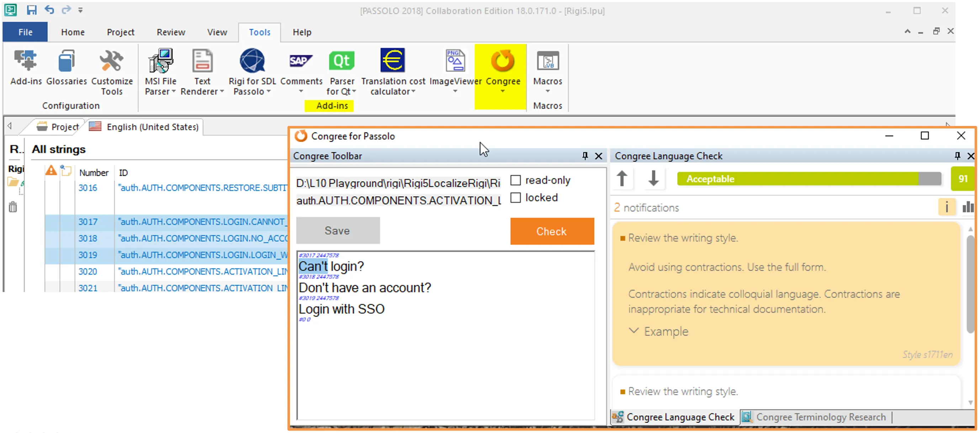Open statistics bar chart icon in Language Check
This screenshot has height=433, width=980.
tap(968, 207)
